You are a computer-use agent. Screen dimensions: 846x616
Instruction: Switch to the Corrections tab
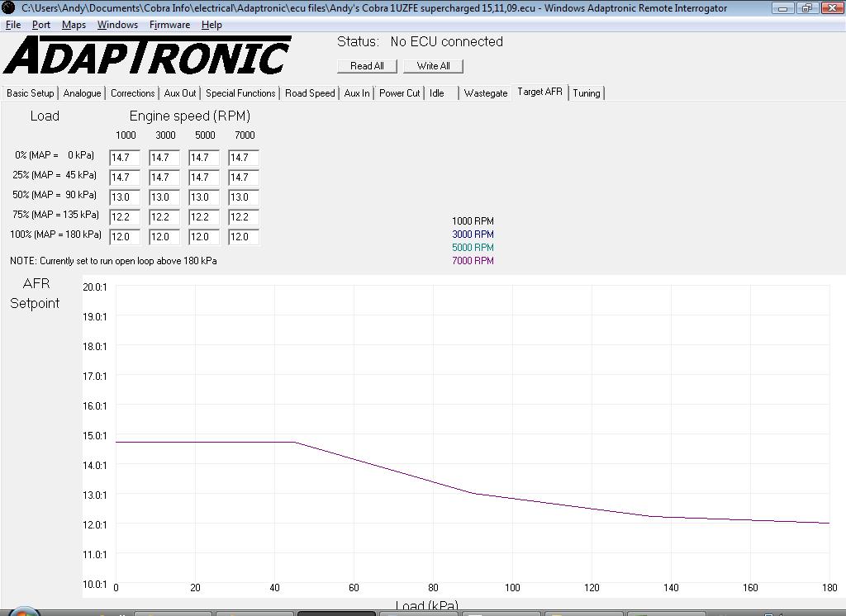pos(133,93)
